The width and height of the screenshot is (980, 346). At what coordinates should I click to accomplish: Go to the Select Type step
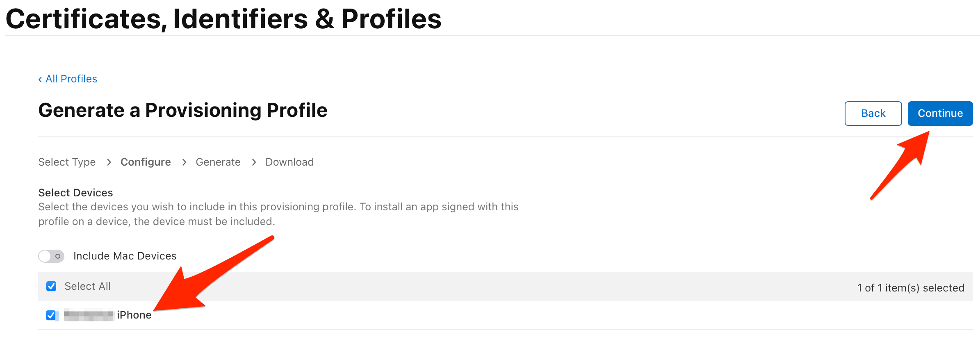pos(67,162)
